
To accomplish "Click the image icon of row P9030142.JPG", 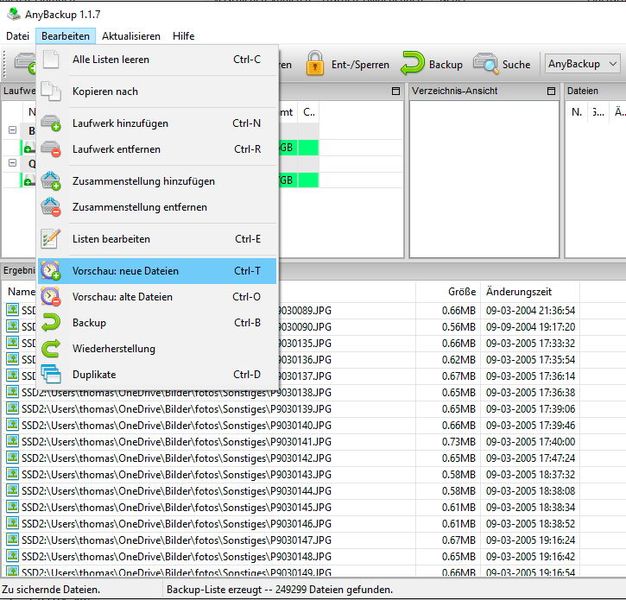I will tap(13, 457).
